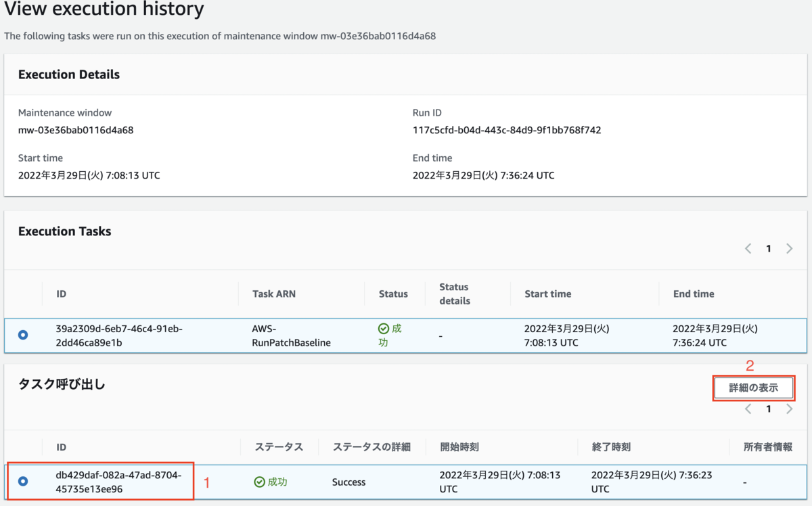Click the 所有者情報 column header

click(768, 447)
